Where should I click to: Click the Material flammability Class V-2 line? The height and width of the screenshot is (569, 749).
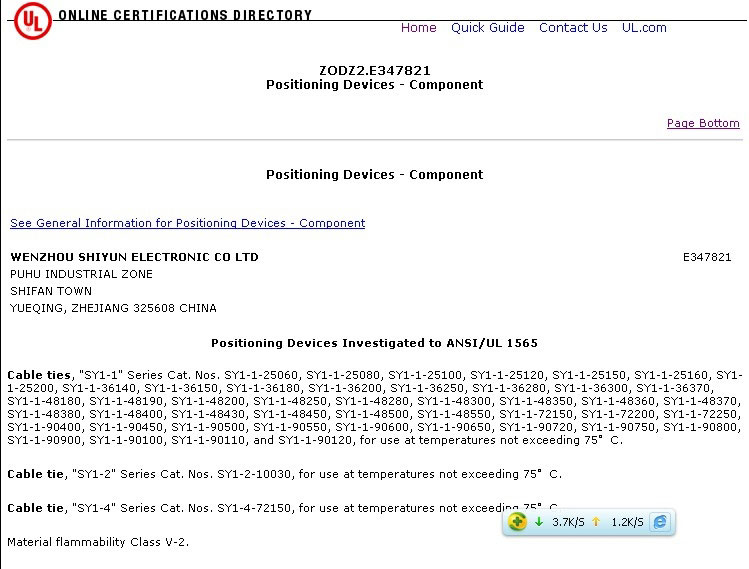coord(98,542)
